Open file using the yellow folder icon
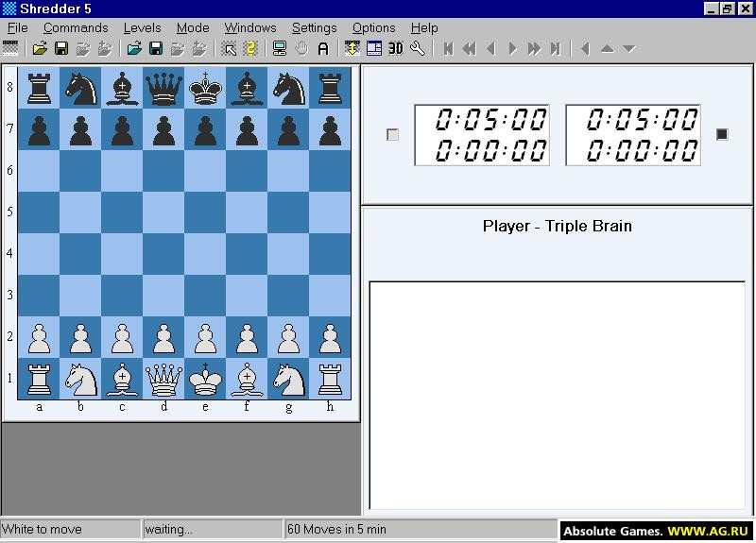Image resolution: width=756 pixels, height=543 pixels. pos(40,49)
